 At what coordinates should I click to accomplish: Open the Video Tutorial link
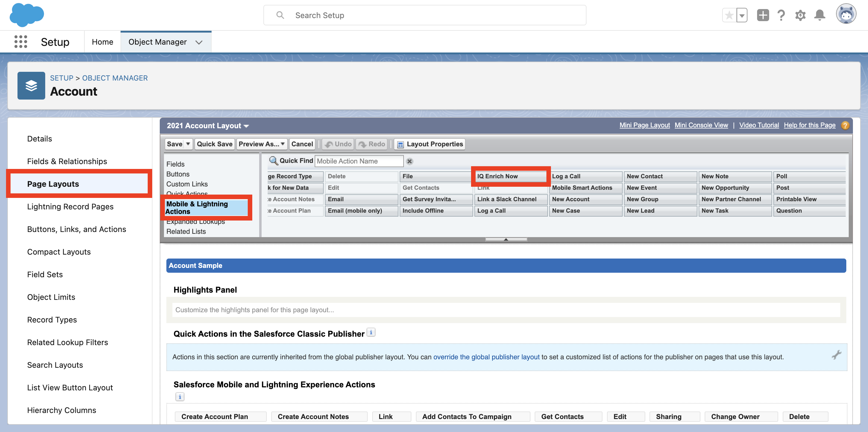[x=759, y=125]
